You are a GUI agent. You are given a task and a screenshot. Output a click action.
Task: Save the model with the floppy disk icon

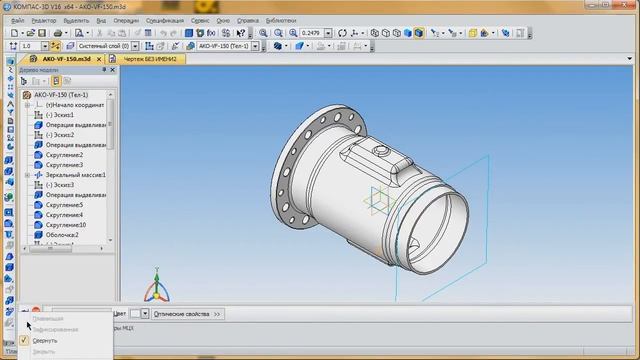coord(42,33)
